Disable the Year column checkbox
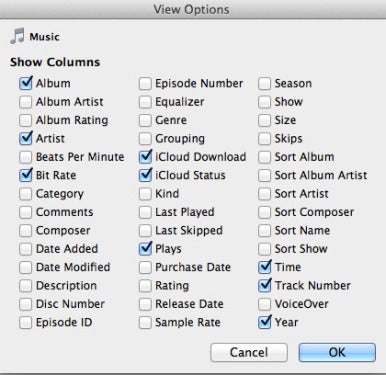 coord(264,322)
